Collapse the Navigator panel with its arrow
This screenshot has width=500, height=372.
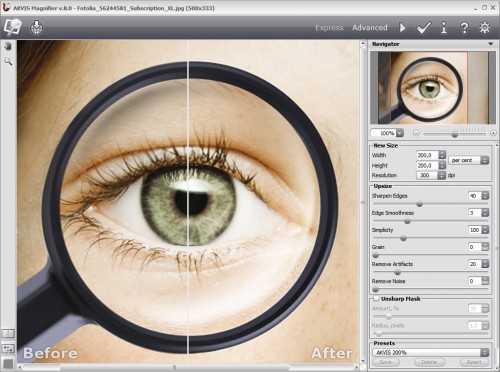coord(491,44)
